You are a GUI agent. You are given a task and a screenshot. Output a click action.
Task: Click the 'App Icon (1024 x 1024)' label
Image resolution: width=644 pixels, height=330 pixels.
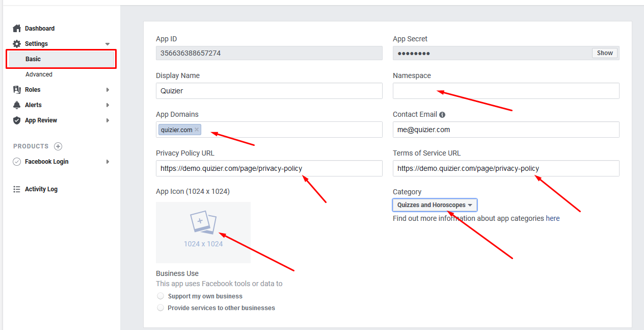point(193,191)
